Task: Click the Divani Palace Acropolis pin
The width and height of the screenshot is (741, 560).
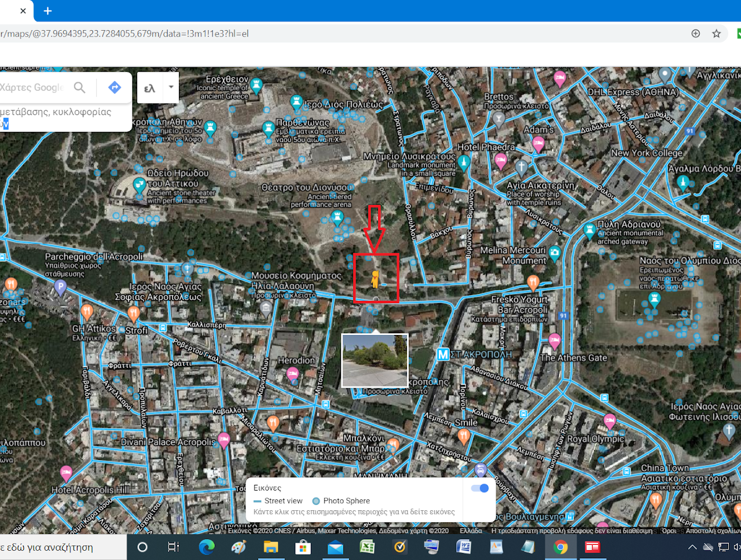Action: point(223,440)
